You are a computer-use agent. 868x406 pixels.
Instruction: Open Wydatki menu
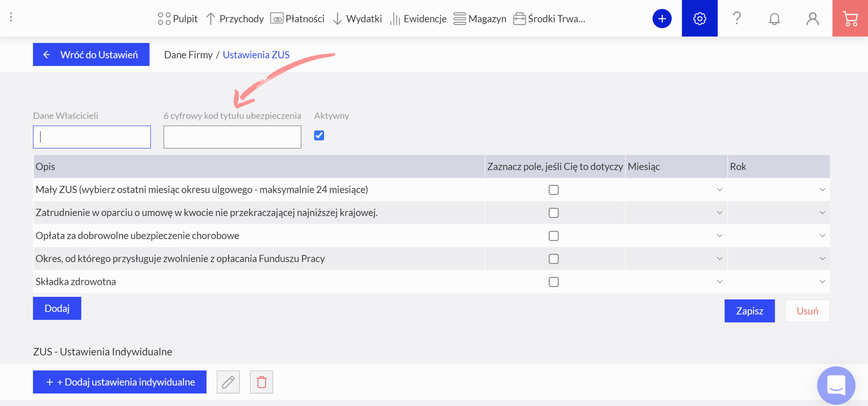click(x=357, y=19)
